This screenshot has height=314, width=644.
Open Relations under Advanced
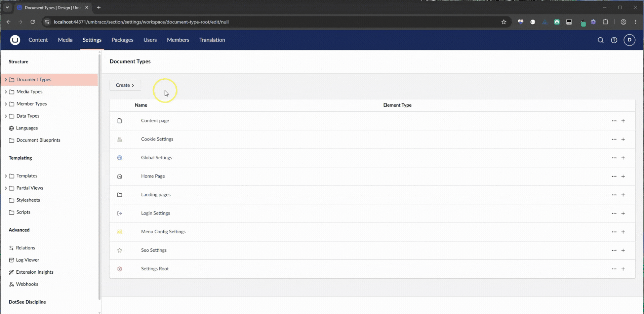[26, 248]
